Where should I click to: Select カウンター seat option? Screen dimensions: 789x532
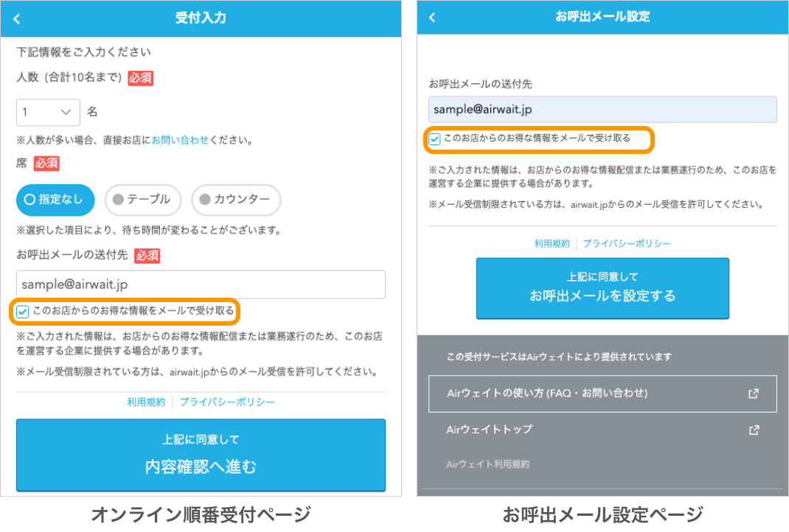click(236, 200)
